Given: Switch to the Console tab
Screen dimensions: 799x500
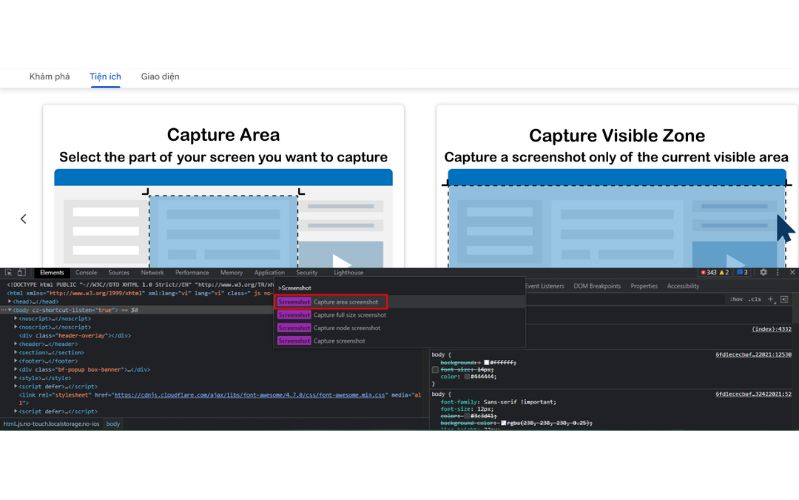Looking at the screenshot, I should (86, 272).
